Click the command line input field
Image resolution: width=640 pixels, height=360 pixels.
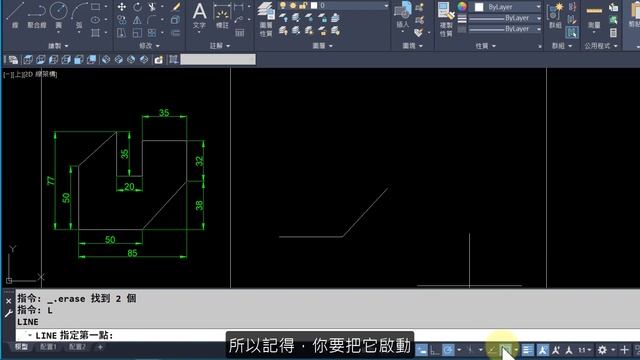point(327,335)
